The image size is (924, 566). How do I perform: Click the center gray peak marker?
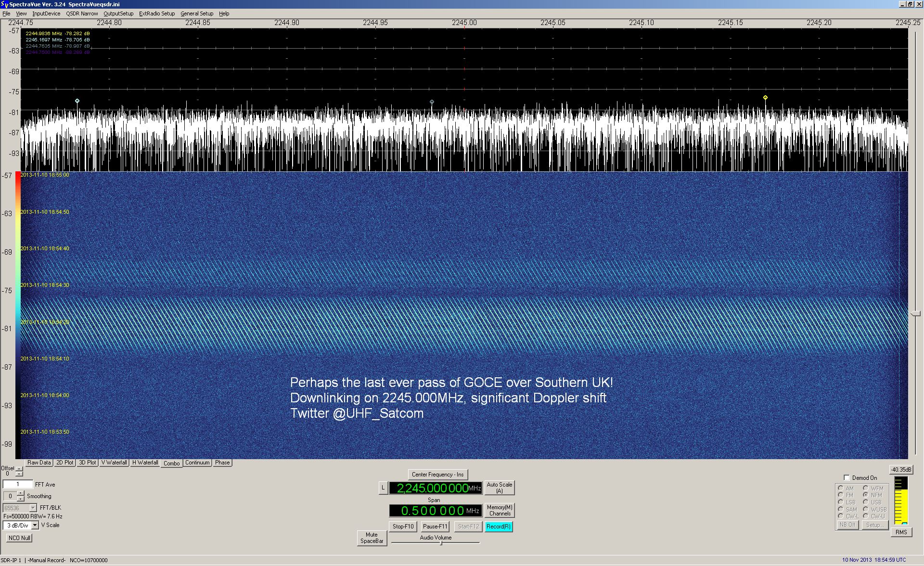click(x=432, y=102)
